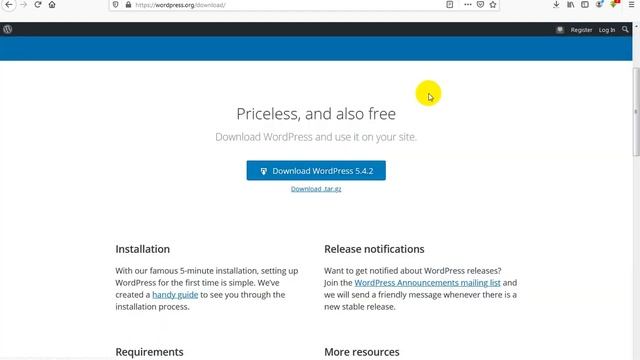Show Firefox sidebars icon
Screen dimensions: 640x360
click(585, 5)
